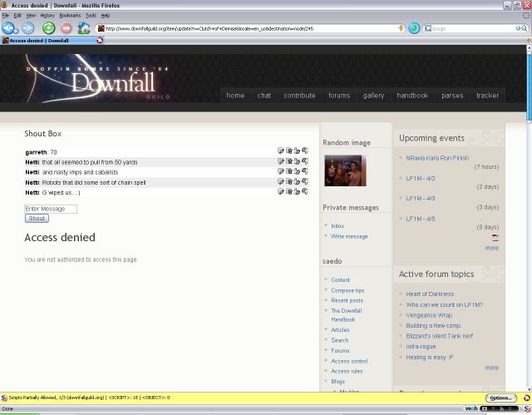
Task: Open the chat nav tab
Action: coord(264,96)
